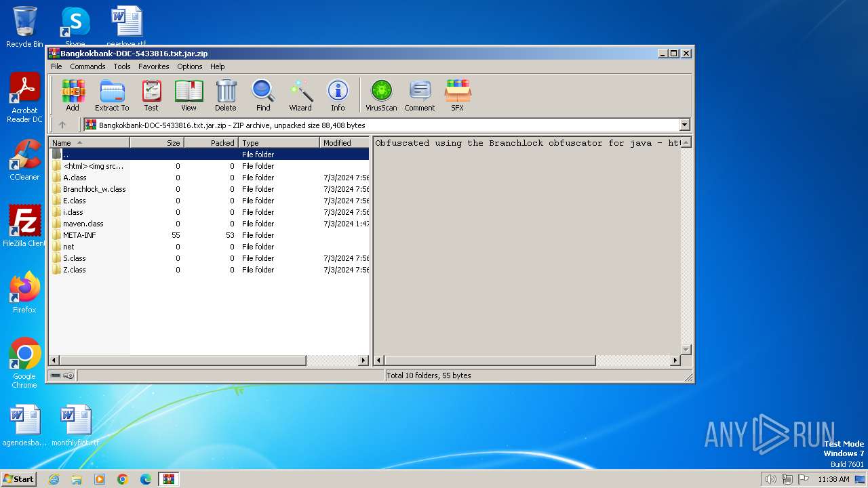The width and height of the screenshot is (868, 488).
Task: Launch the Wizard wand icon
Action: (x=300, y=96)
